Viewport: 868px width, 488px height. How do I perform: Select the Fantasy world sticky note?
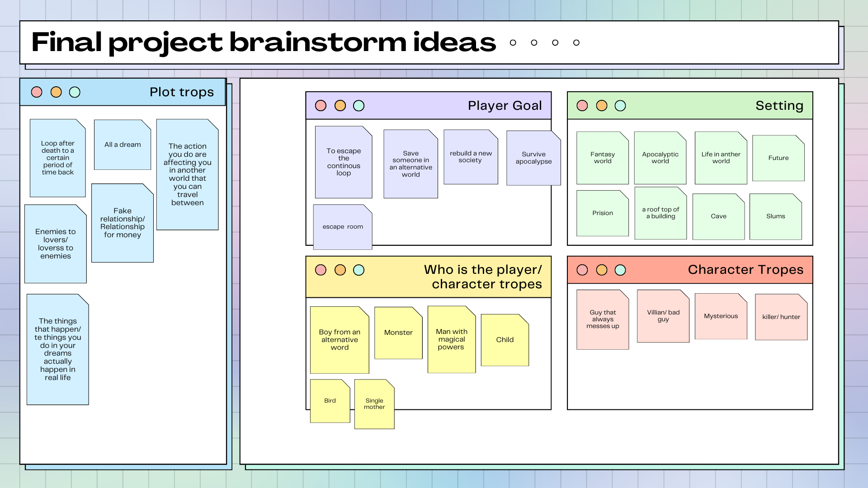(602, 158)
